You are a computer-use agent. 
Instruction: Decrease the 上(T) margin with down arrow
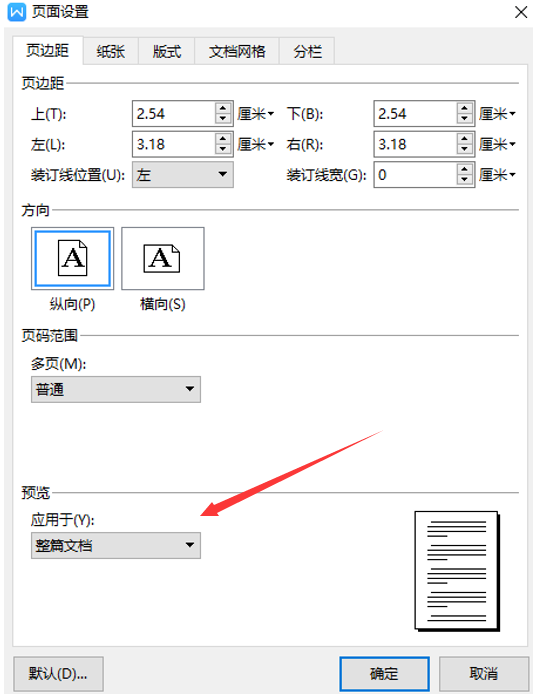coord(223,119)
